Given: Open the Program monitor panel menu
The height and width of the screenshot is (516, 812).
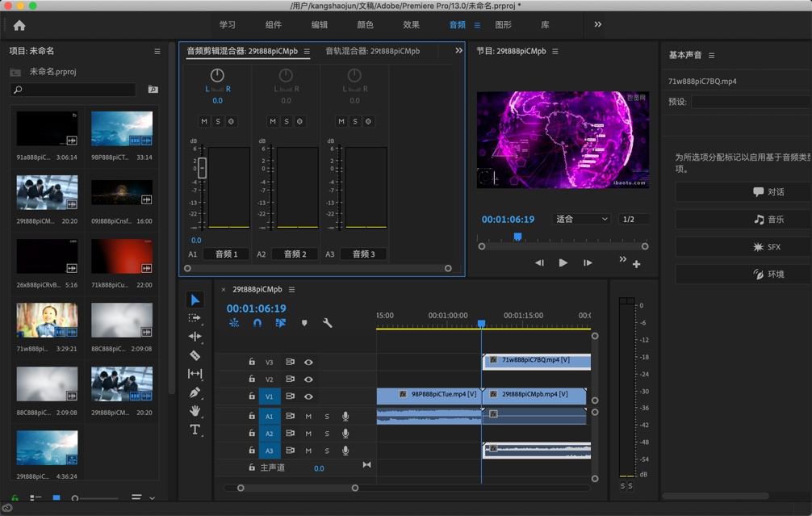Looking at the screenshot, I should (x=556, y=51).
